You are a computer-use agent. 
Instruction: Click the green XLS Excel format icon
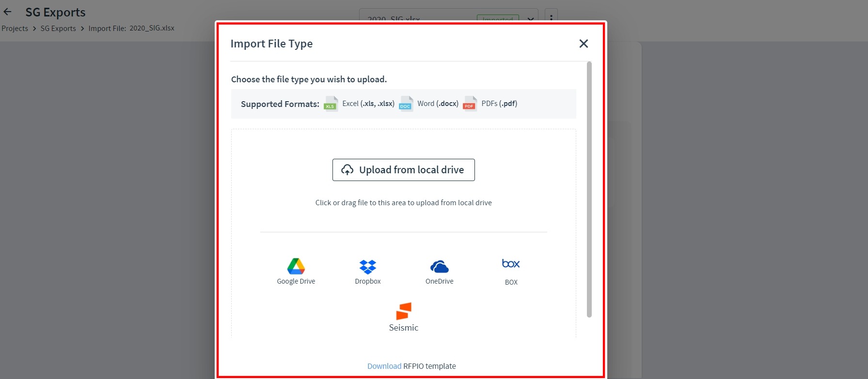coord(331,104)
